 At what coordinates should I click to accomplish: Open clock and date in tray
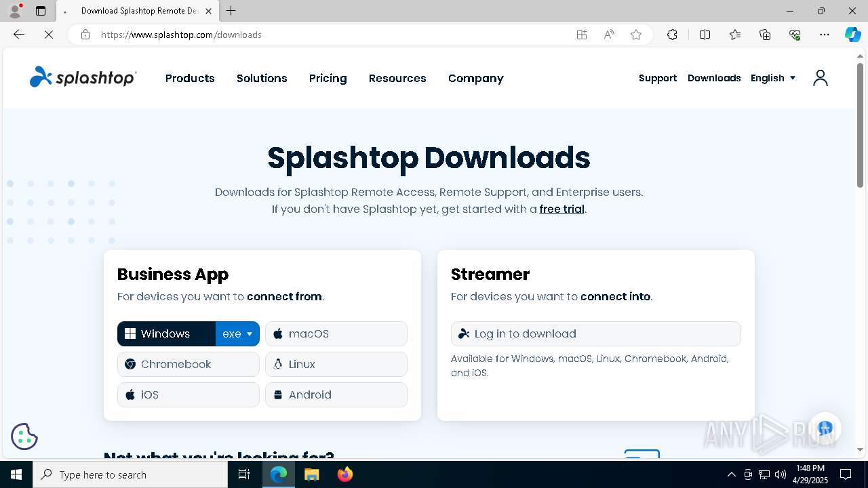click(810, 474)
